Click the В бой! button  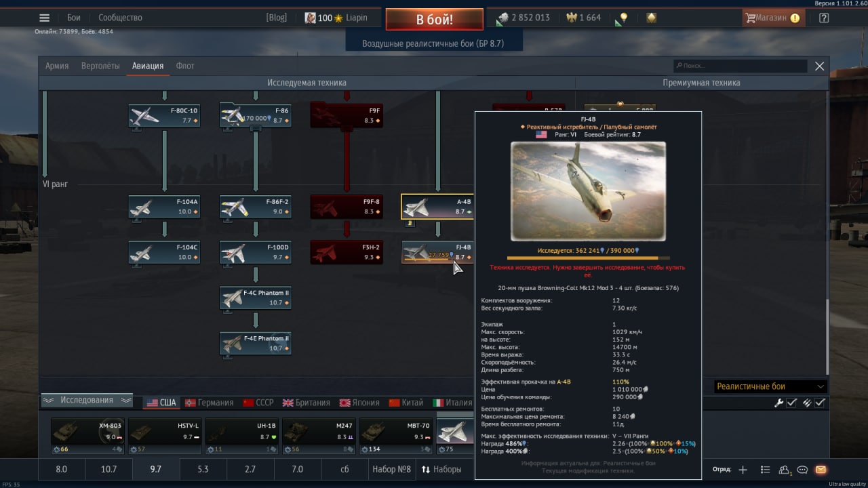[434, 19]
